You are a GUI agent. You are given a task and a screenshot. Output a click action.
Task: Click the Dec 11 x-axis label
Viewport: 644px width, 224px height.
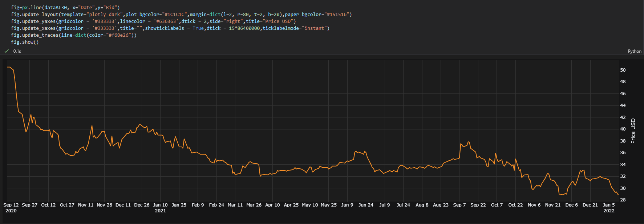[x=123, y=205]
